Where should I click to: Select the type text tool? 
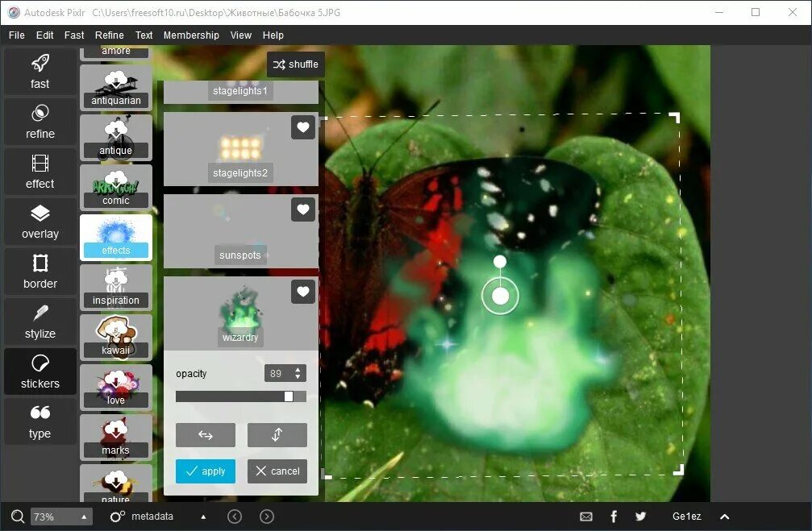tap(40, 421)
